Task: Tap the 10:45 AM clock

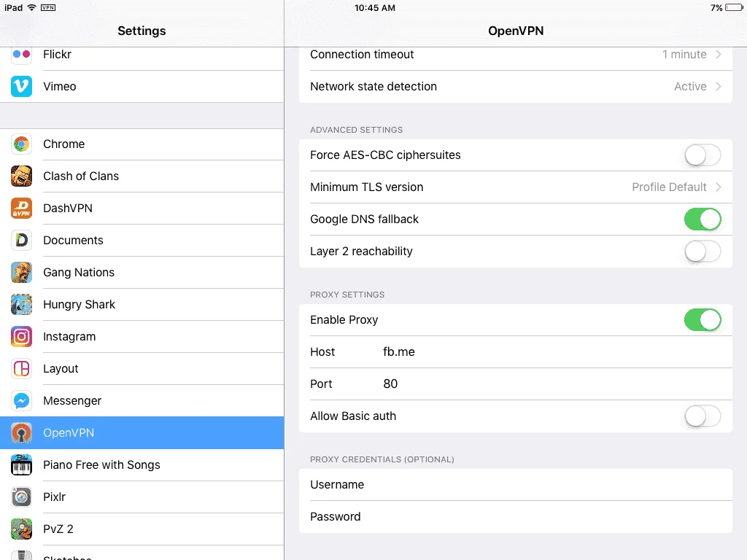Action: tap(374, 7)
